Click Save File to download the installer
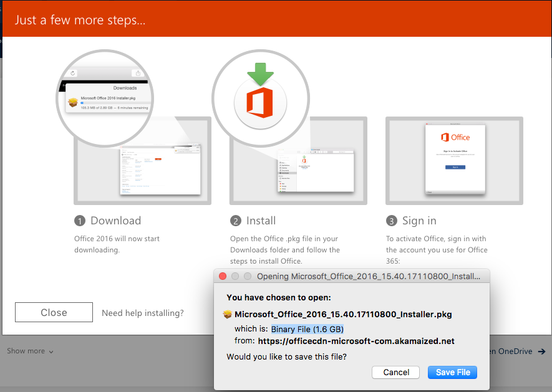Image resolution: width=552 pixels, height=392 pixels. [x=453, y=372]
